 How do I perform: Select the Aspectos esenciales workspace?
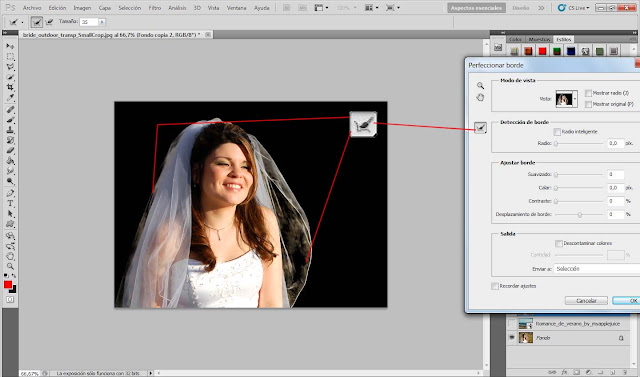click(476, 8)
